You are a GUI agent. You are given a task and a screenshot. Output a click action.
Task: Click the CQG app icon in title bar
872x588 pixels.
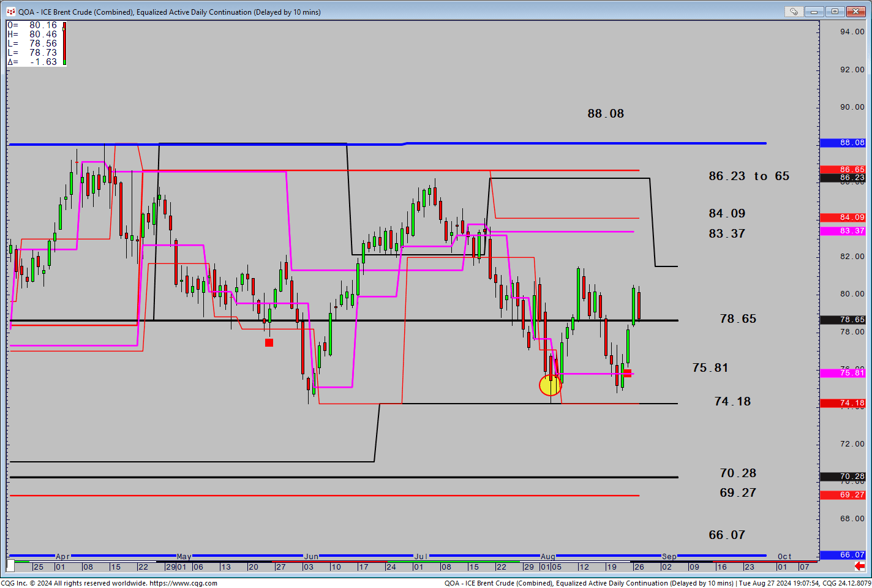pos(10,12)
